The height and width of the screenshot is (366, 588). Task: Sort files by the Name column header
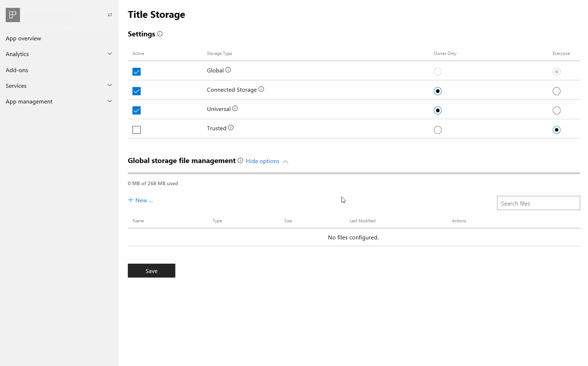(x=138, y=221)
